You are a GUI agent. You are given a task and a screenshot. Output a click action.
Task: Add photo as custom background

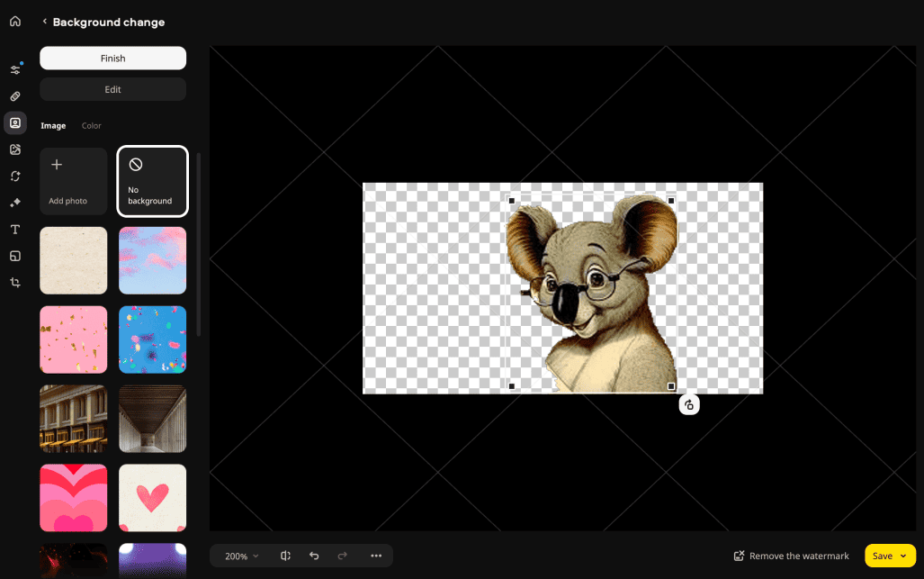pos(73,181)
